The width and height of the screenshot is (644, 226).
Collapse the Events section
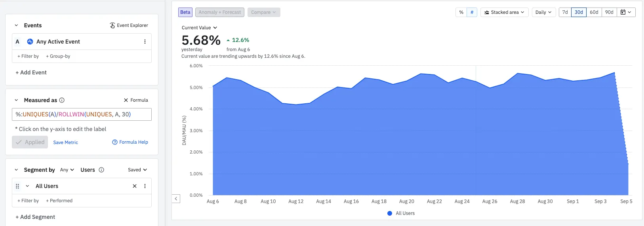(x=16, y=25)
